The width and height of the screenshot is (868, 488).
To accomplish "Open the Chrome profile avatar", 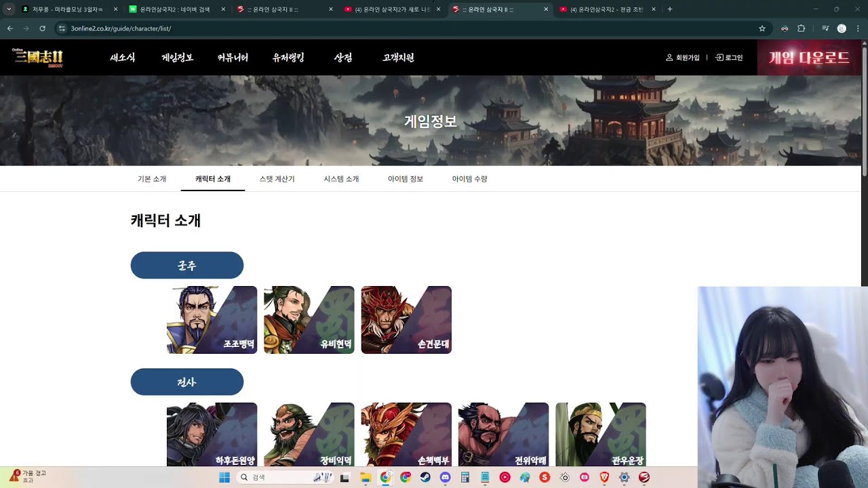I will pyautogui.click(x=842, y=28).
